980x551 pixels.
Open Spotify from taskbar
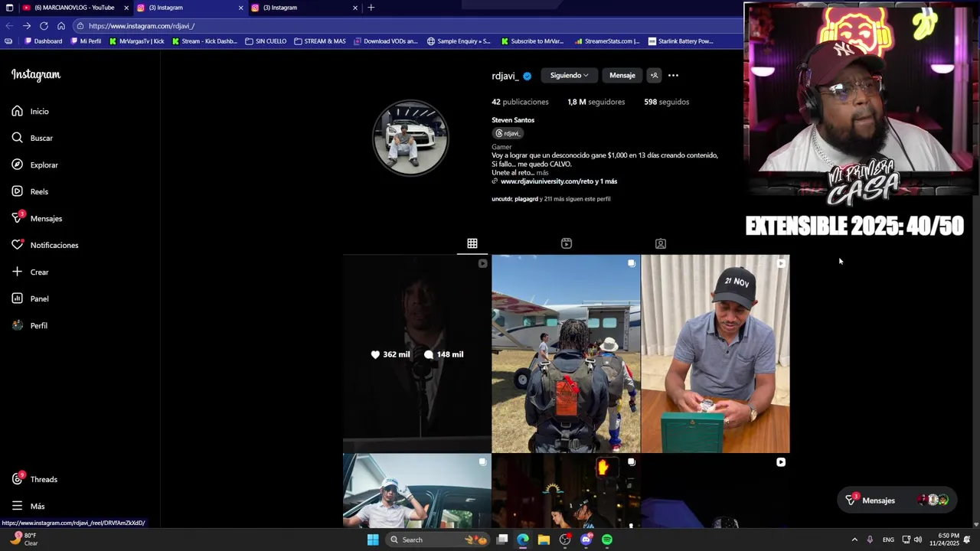coord(607,540)
